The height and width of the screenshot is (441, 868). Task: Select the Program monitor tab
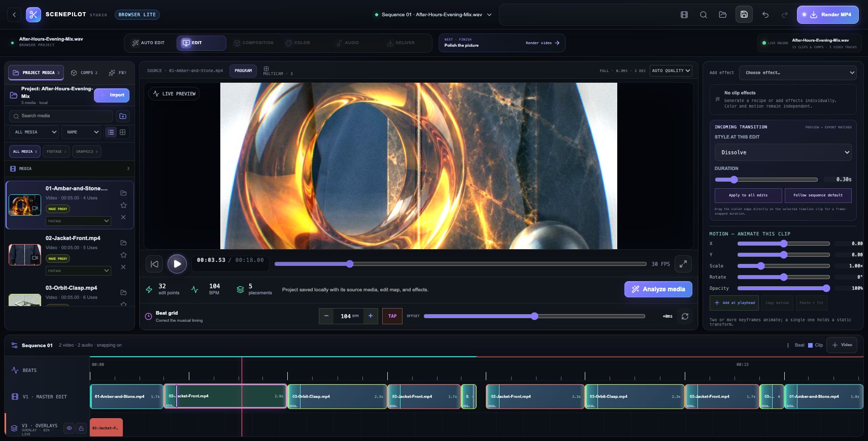point(243,71)
